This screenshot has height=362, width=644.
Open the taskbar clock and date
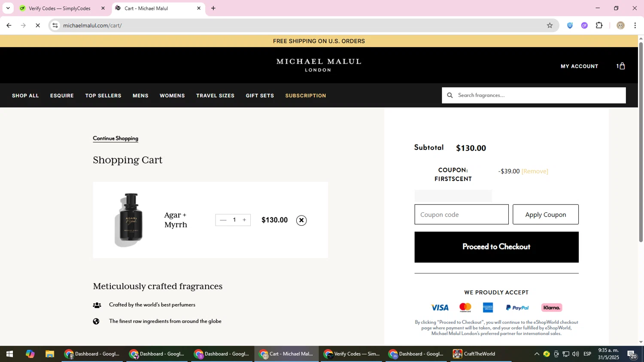pos(609,354)
